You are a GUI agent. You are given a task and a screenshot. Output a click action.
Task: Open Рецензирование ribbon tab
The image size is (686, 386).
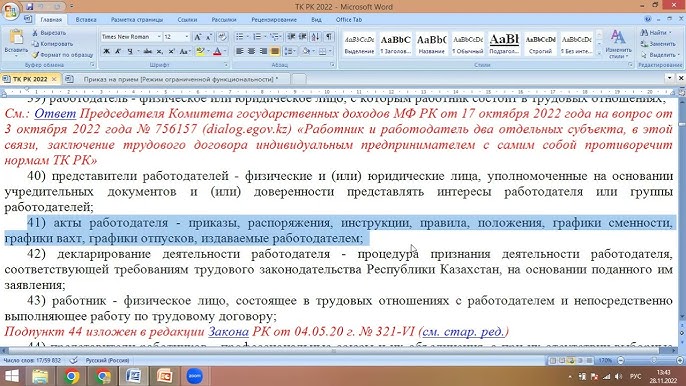(x=274, y=20)
